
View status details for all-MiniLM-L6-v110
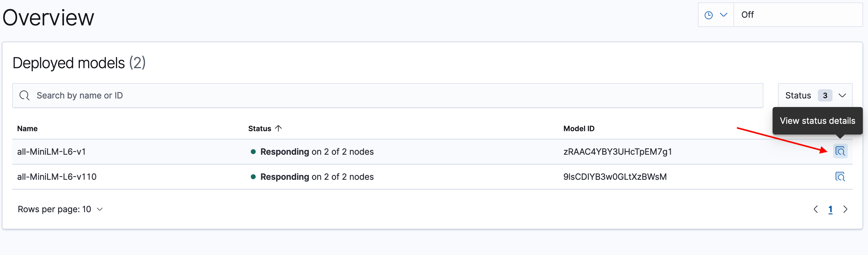point(840,176)
